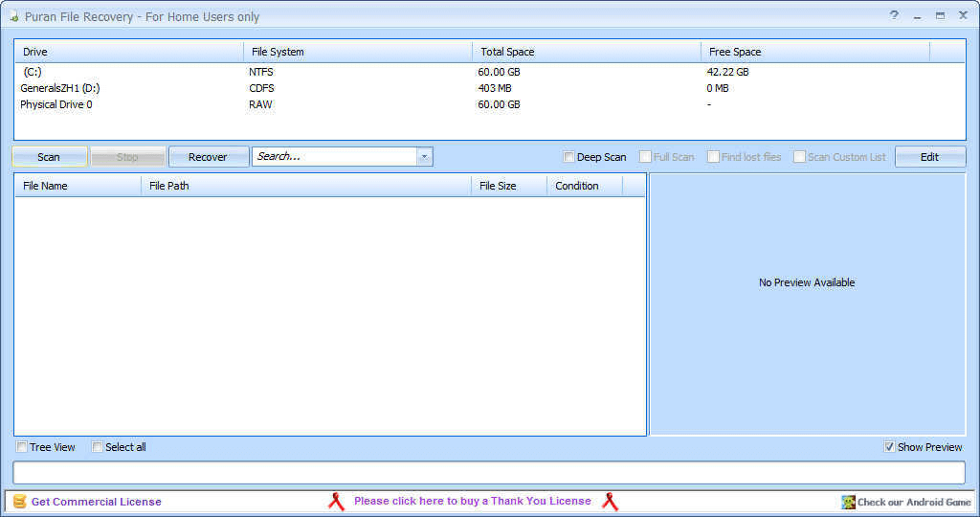Enable the Deep Scan checkbox
This screenshot has height=517, width=980.
tap(569, 157)
